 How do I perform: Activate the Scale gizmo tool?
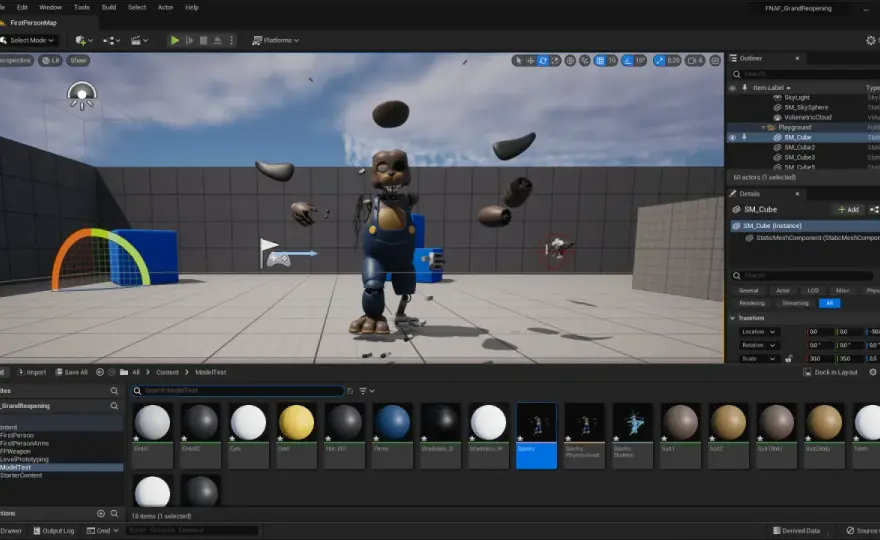coord(555,61)
